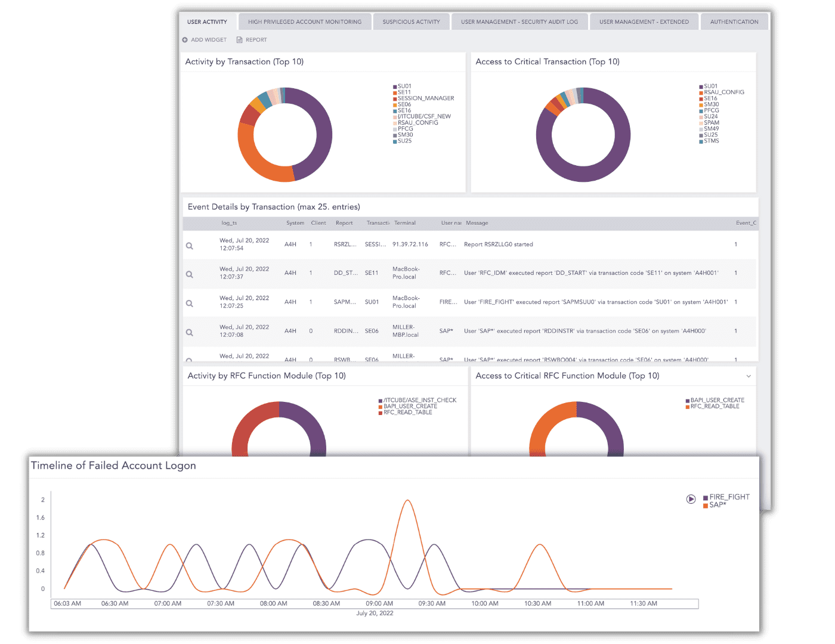Screen dimensions: 835x644
Task: Toggle SU01 legend entry in Activity by Transaction
Action: [x=402, y=86]
